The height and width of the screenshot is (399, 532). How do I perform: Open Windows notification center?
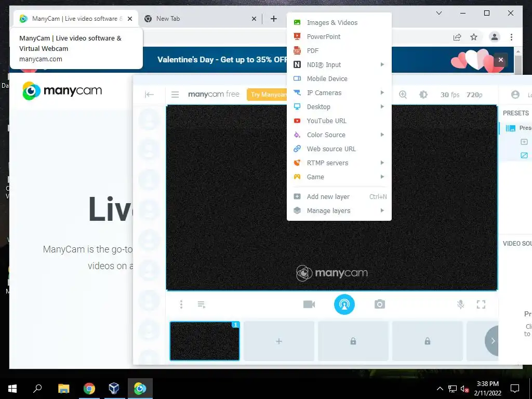(515, 389)
